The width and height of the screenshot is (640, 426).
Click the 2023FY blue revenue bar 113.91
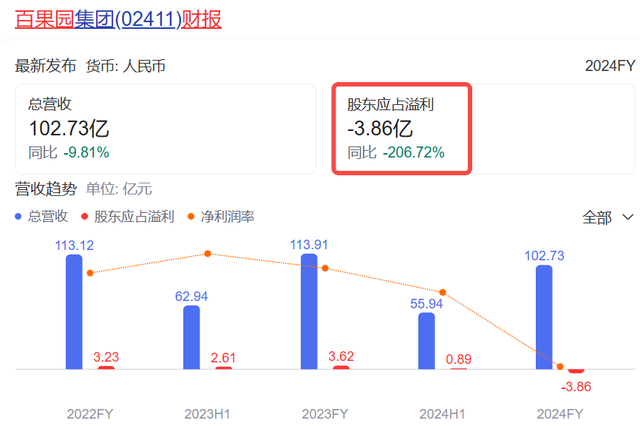[x=309, y=311]
